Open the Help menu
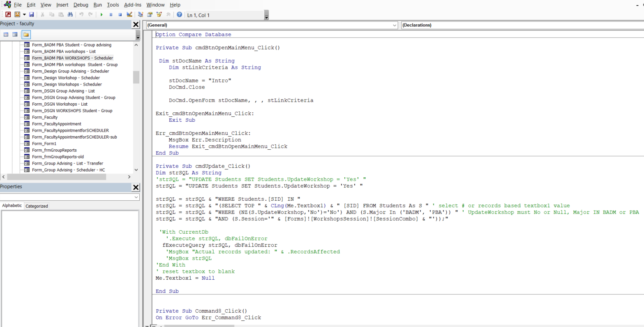The height and width of the screenshot is (327, 644). (175, 5)
